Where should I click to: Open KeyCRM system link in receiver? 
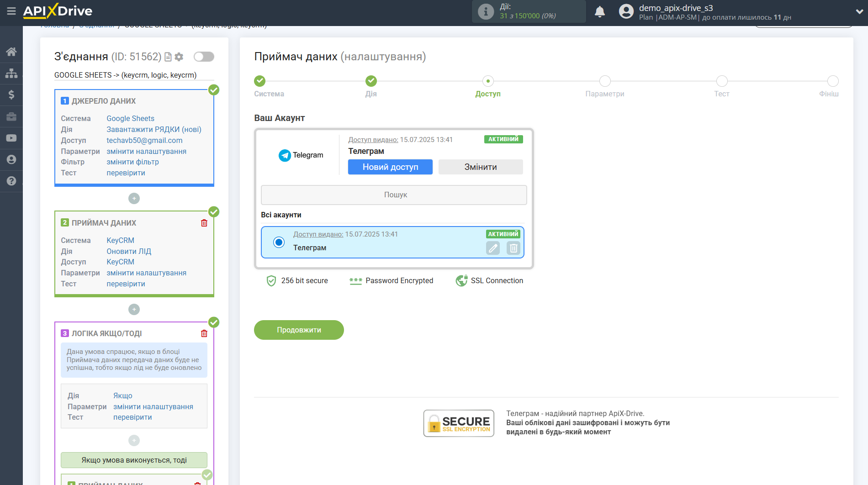click(x=120, y=240)
